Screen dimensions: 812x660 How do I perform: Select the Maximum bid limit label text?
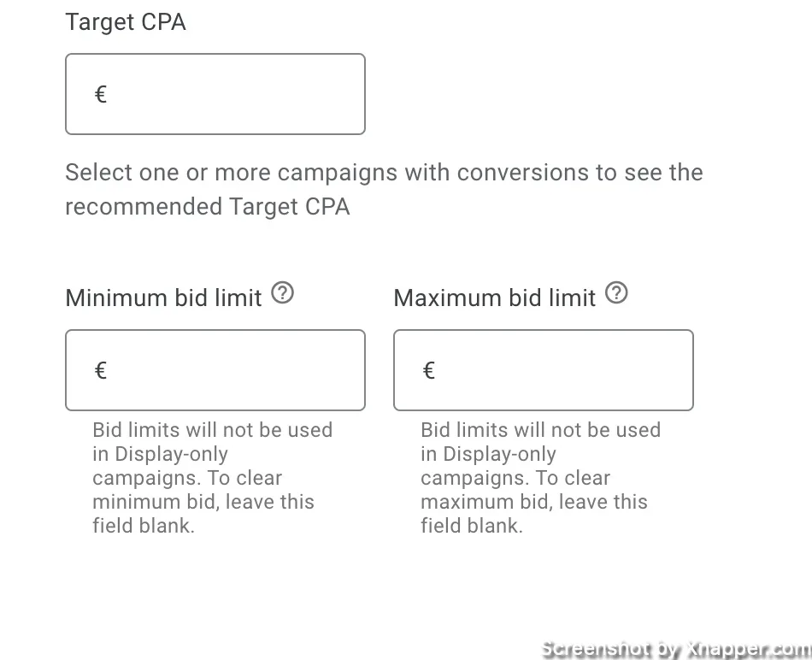[495, 298]
